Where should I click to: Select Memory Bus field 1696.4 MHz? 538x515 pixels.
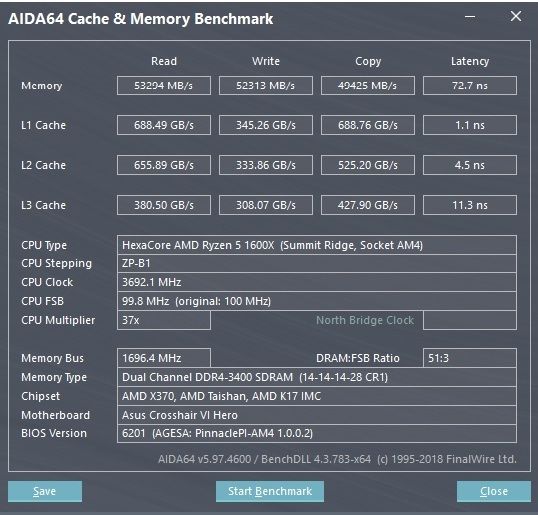[x=164, y=358]
